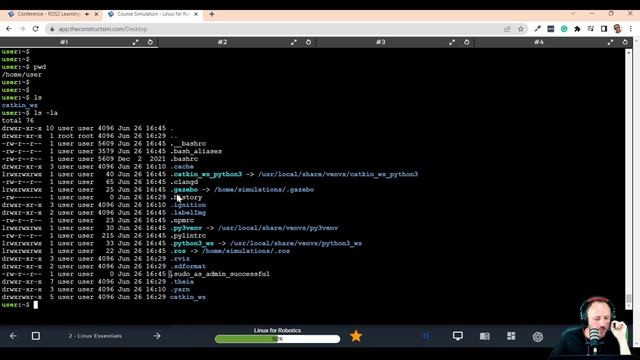This screenshot has width=640, height=360.
Task: Click the '/home/user' pwd output
Action: point(22,75)
